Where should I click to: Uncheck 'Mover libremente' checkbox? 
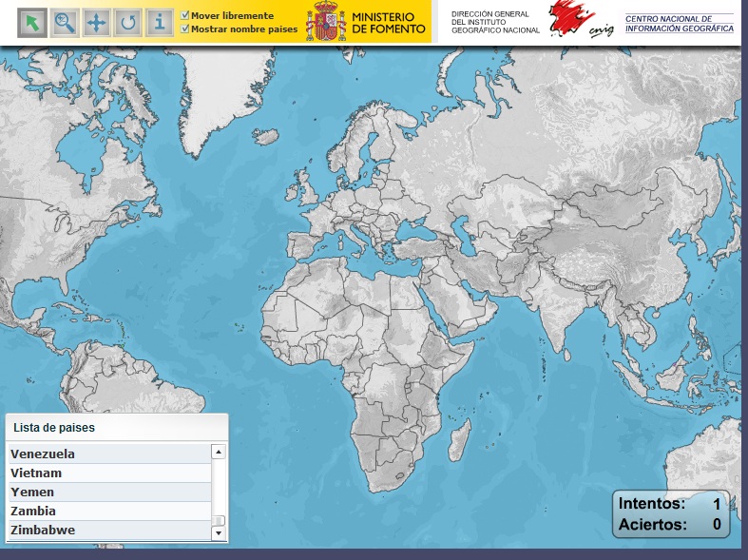185,16
